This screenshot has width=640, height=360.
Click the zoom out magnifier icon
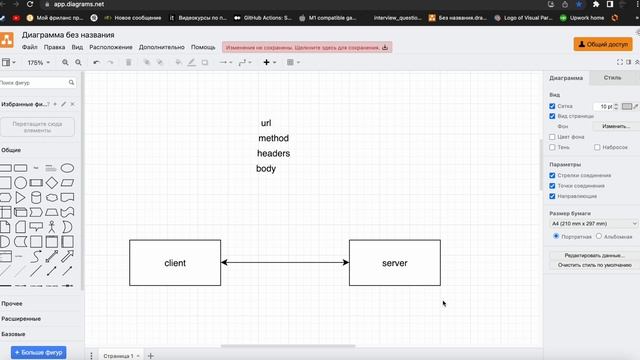click(x=78, y=62)
